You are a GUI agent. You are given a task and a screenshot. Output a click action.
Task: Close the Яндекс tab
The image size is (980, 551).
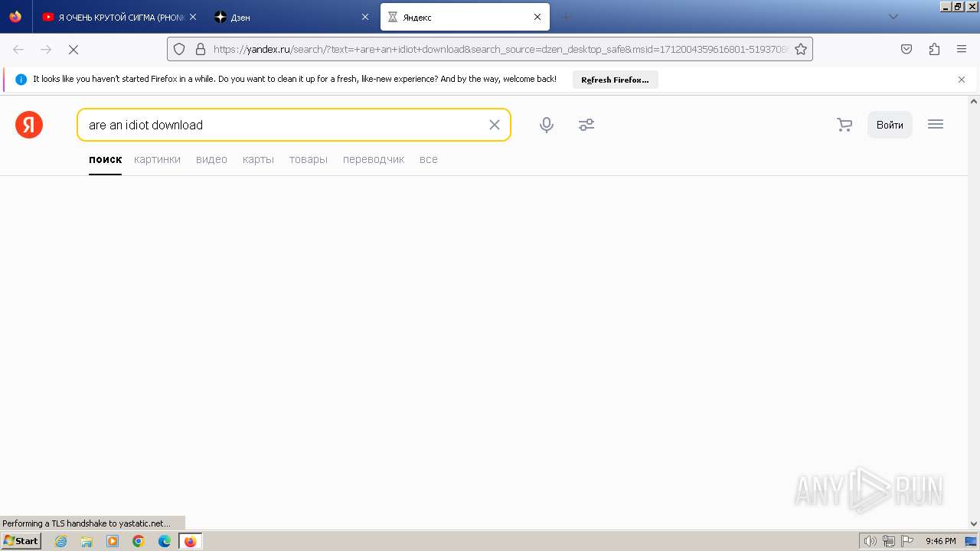click(537, 17)
